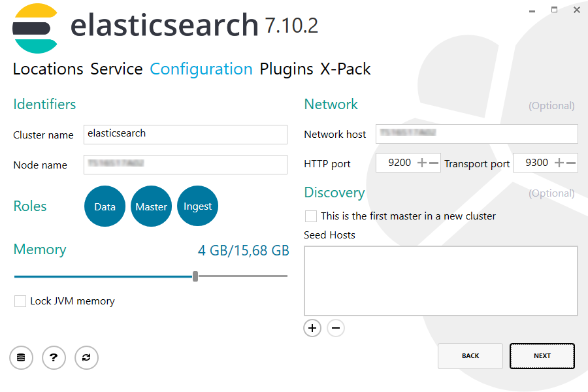Open the data directories settings via database icon
Screen dimensions: 588x392
pos(21,357)
